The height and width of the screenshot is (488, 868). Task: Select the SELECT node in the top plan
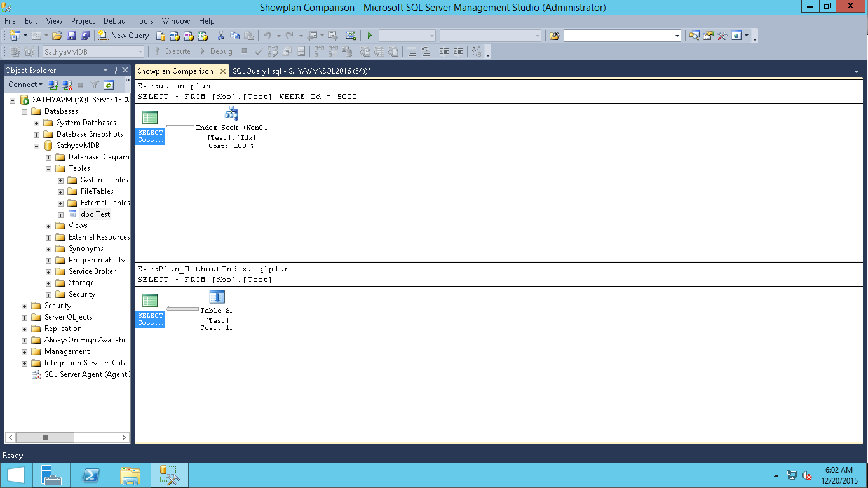click(151, 128)
